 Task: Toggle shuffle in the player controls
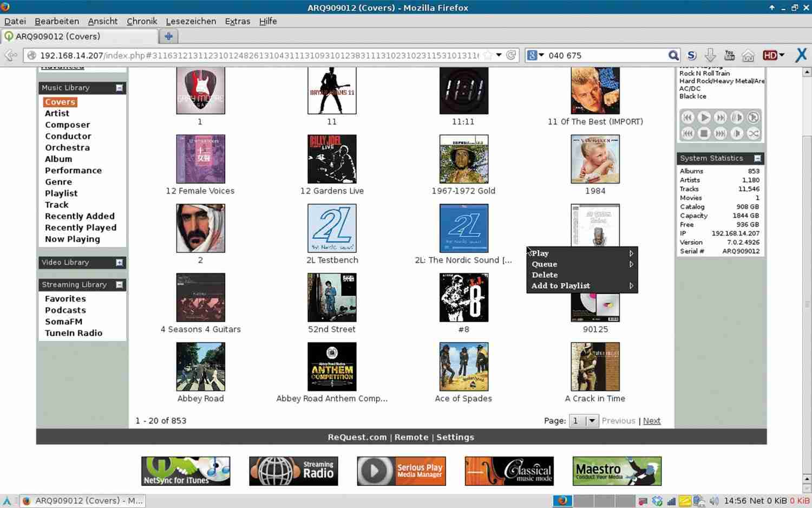coord(753,133)
